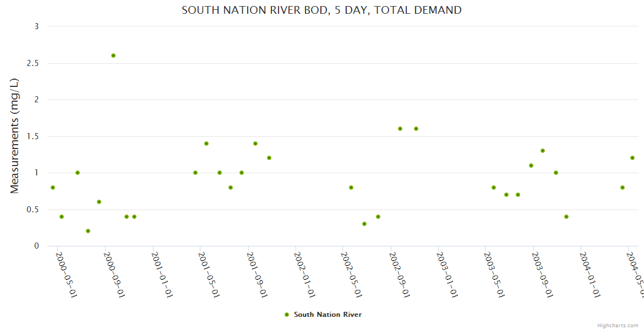Viewport: 644px width, 330px height.
Task: Click the highest data point at 2.6 mg/L
Action: point(113,56)
